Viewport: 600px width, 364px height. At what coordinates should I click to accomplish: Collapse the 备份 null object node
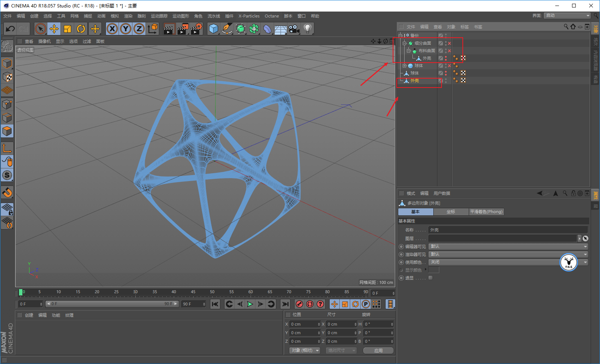400,35
